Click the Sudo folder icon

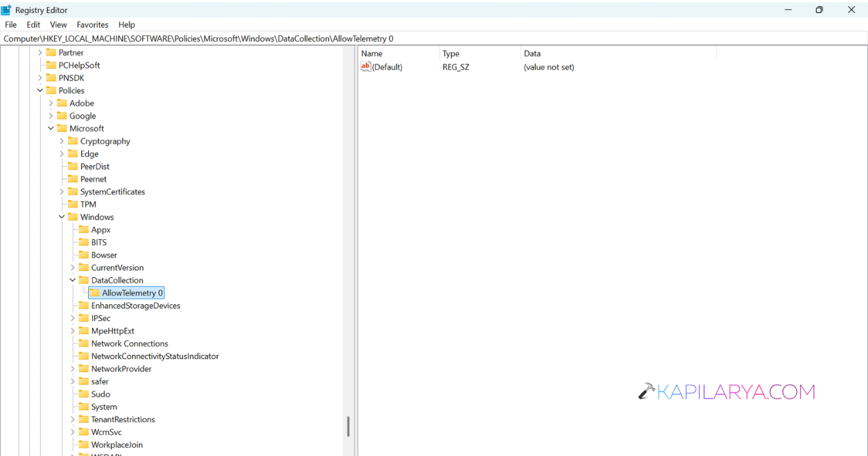coord(83,394)
